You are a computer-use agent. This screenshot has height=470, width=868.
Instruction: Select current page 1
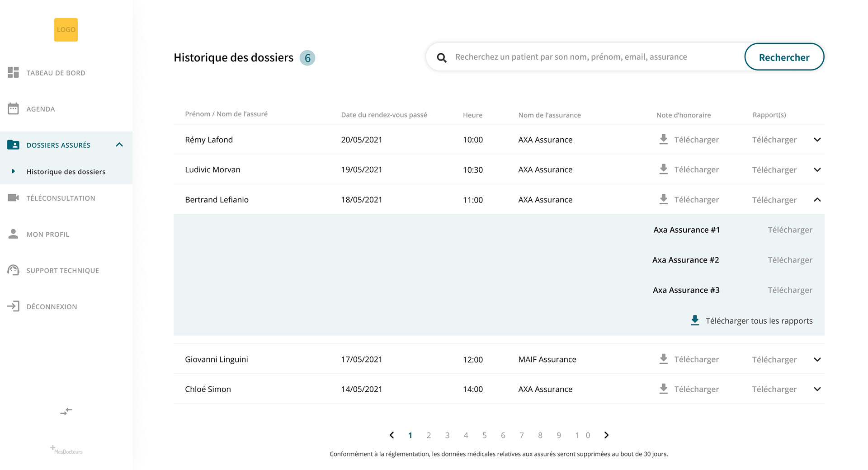coord(410,435)
